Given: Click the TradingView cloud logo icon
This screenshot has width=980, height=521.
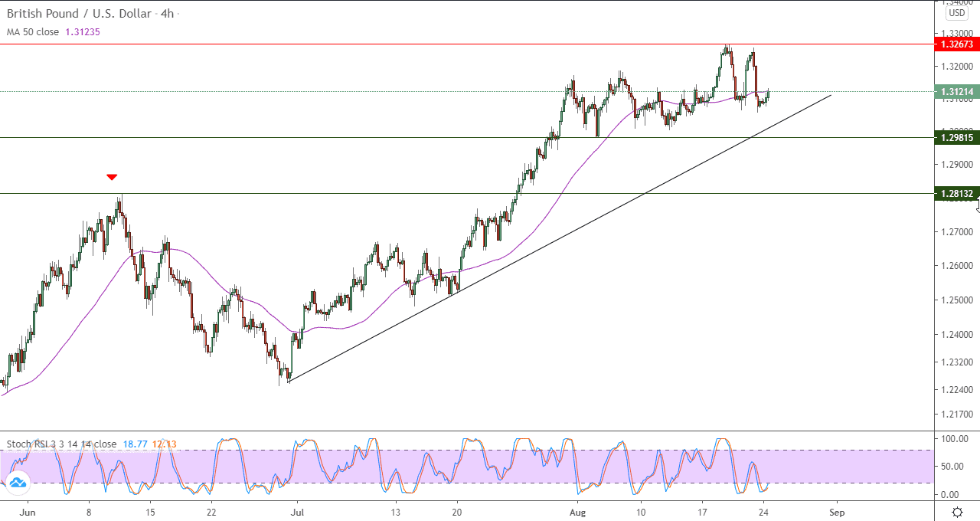Looking at the screenshot, I should tap(17, 482).
